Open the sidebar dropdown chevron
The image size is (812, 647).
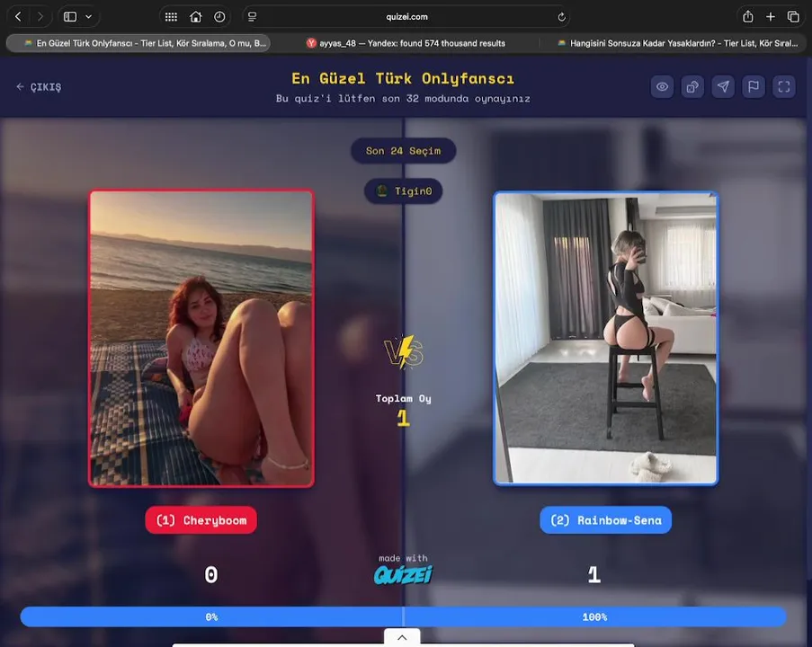pos(88,16)
